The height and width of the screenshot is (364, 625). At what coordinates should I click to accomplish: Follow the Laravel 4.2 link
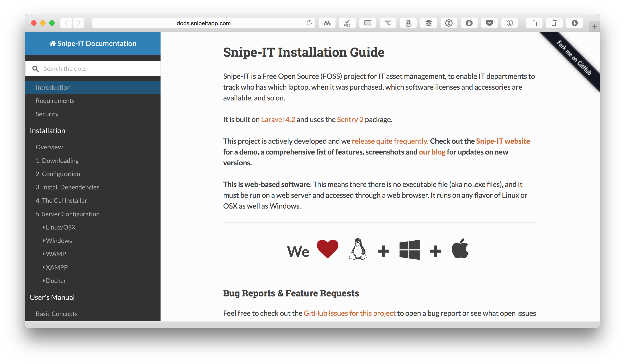(x=278, y=119)
